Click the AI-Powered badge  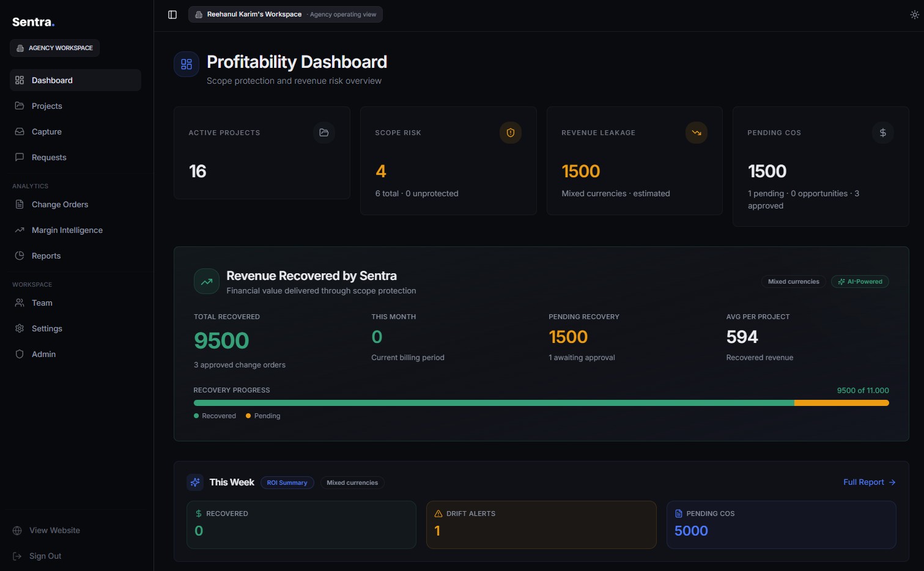860,282
